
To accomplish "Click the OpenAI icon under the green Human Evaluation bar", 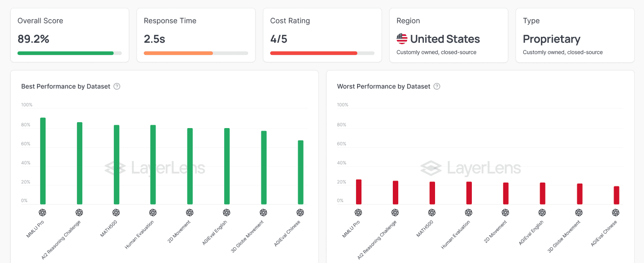I will click(153, 212).
